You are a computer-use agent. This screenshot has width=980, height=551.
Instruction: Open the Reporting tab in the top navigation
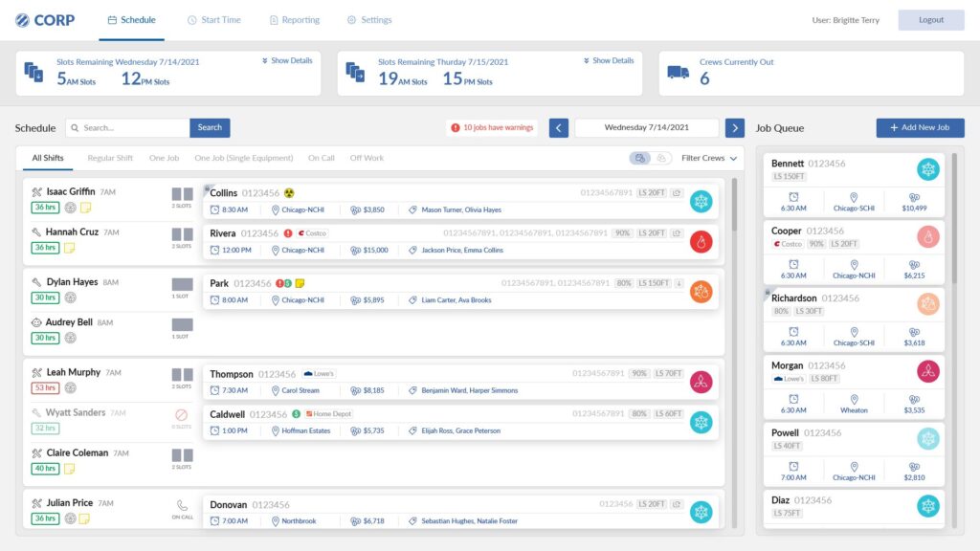295,20
